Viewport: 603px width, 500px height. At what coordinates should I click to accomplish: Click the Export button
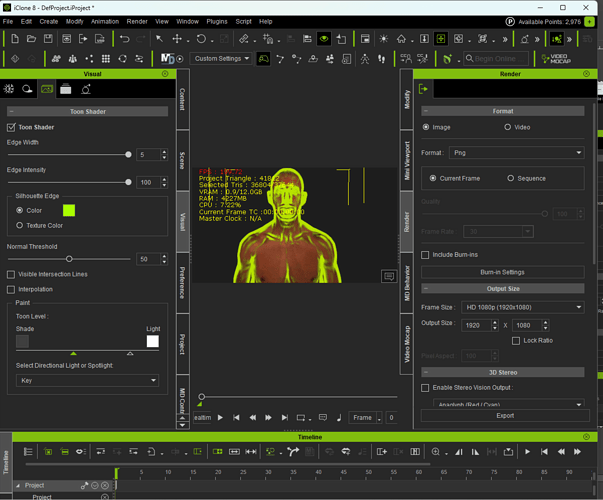[x=505, y=416]
